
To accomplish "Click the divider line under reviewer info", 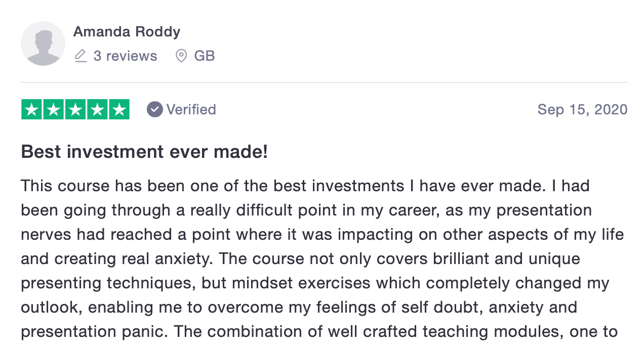I will point(324,82).
